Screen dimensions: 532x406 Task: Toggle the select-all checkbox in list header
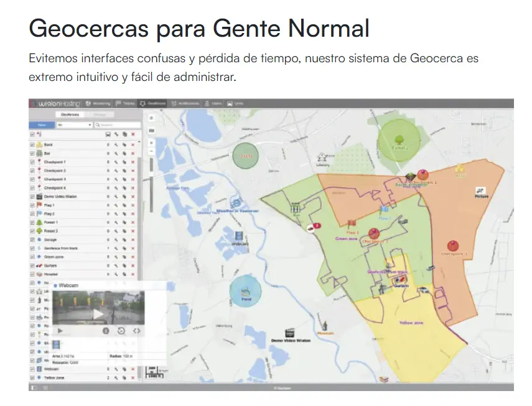32,135
